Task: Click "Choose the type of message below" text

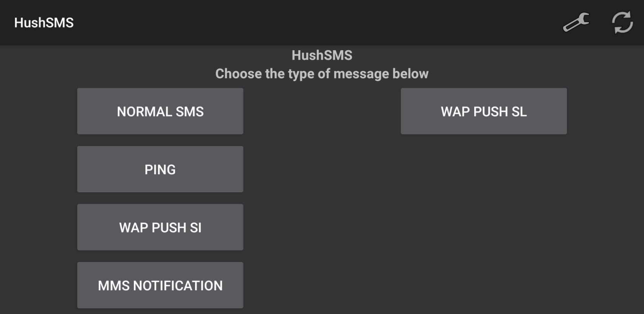Action: (322, 74)
